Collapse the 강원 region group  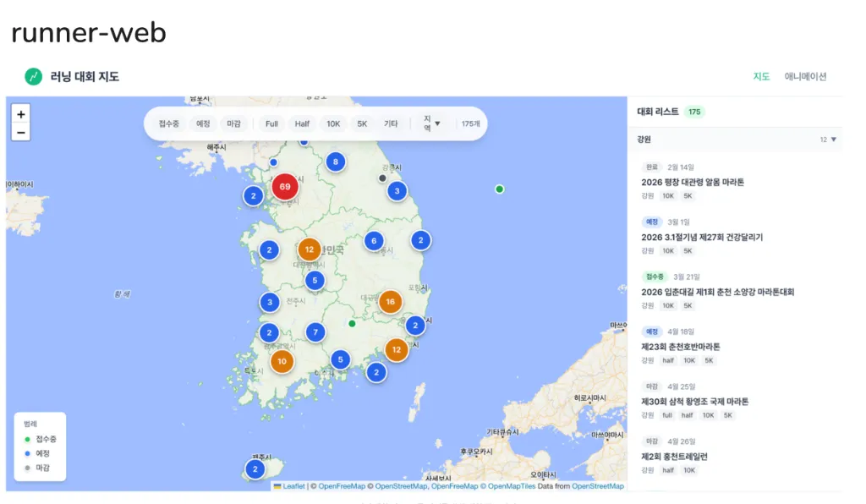tap(833, 140)
